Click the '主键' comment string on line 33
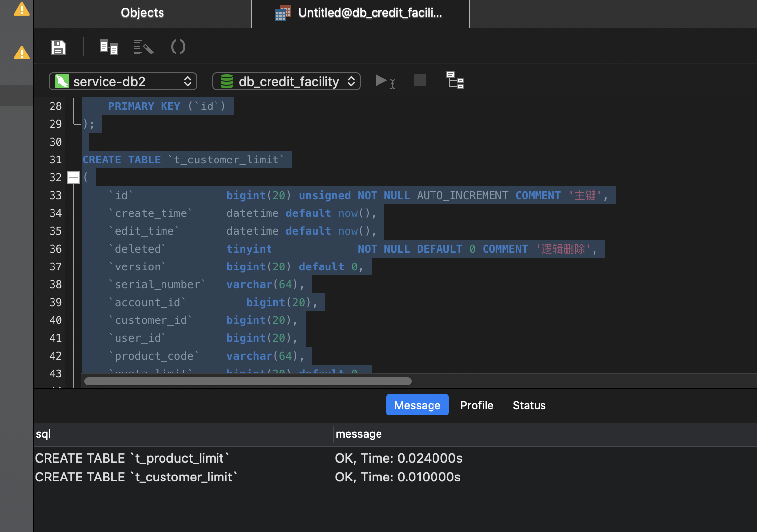 (x=585, y=195)
